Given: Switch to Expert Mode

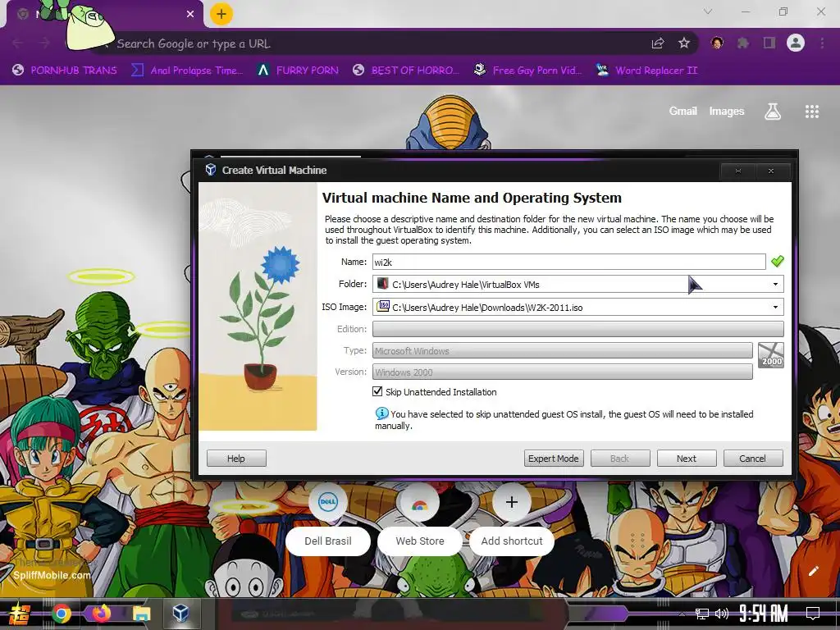Looking at the screenshot, I should coord(554,459).
